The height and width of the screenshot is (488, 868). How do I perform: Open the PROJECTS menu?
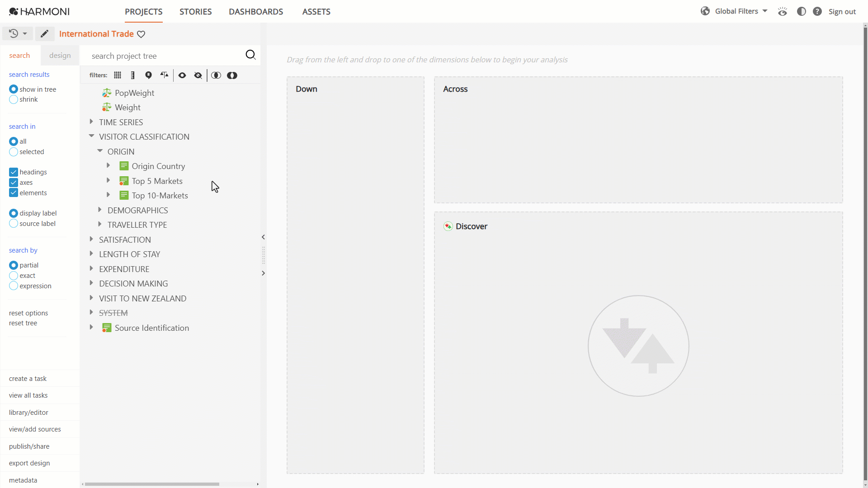(x=144, y=12)
